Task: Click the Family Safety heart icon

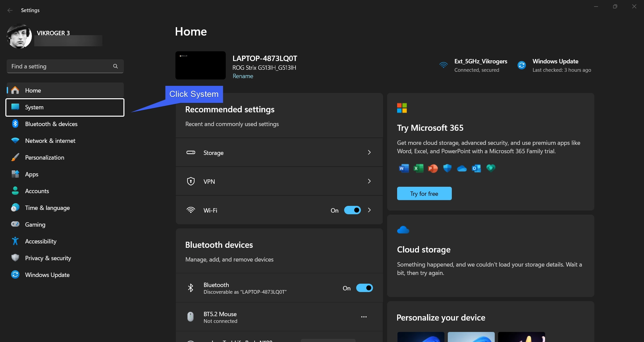Action: 491,168
